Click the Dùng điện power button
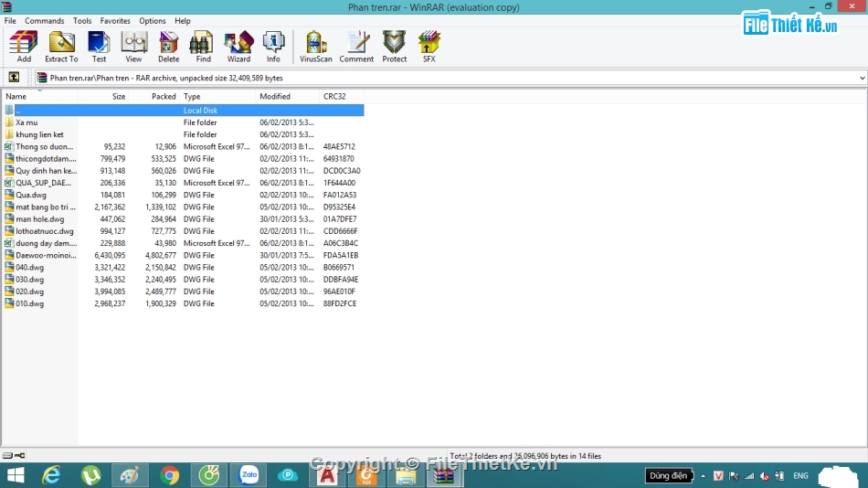Viewport: 868px width, 488px height. [x=669, y=476]
